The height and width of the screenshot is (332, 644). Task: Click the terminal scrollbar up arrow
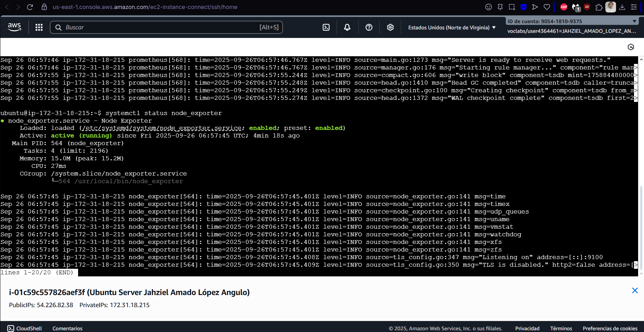coord(641,59)
